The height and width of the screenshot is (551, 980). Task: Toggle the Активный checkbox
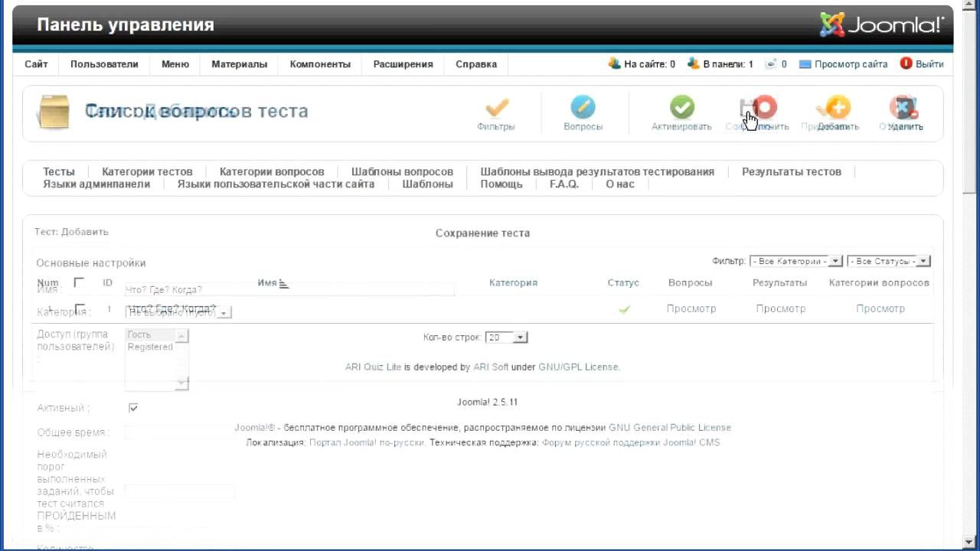[133, 408]
